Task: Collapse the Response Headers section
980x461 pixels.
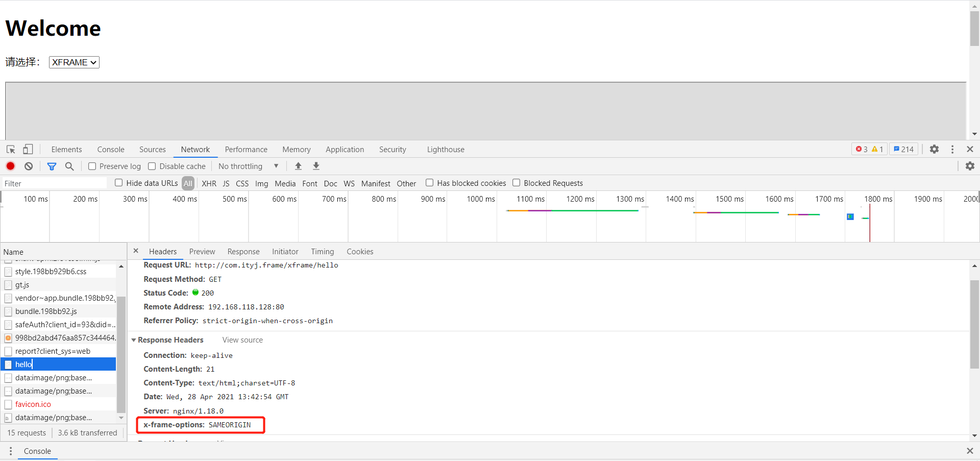Action: tap(134, 339)
